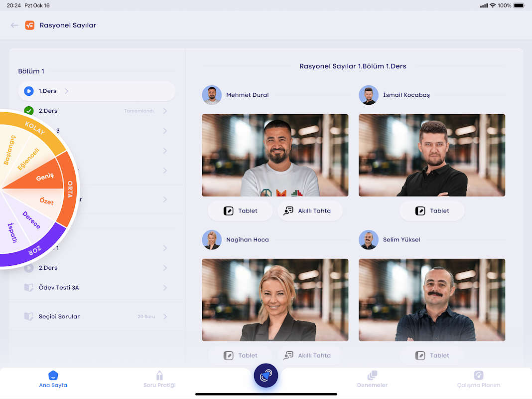The image size is (532, 399).
Task: Expand chevron of the lower 2.Ders row
Action: coord(165,268)
